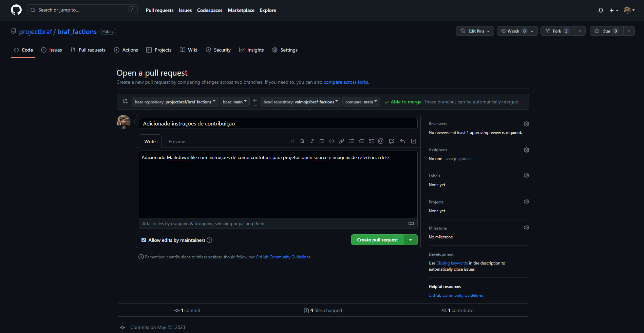644x333 pixels.
Task: Open Assignees gear settings
Action: 527,150
